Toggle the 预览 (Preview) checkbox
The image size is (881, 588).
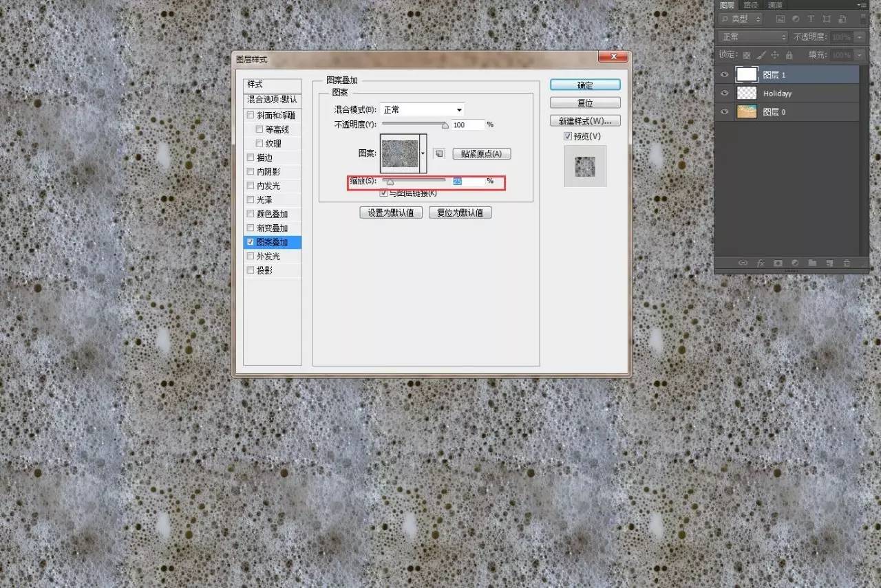[x=568, y=136]
